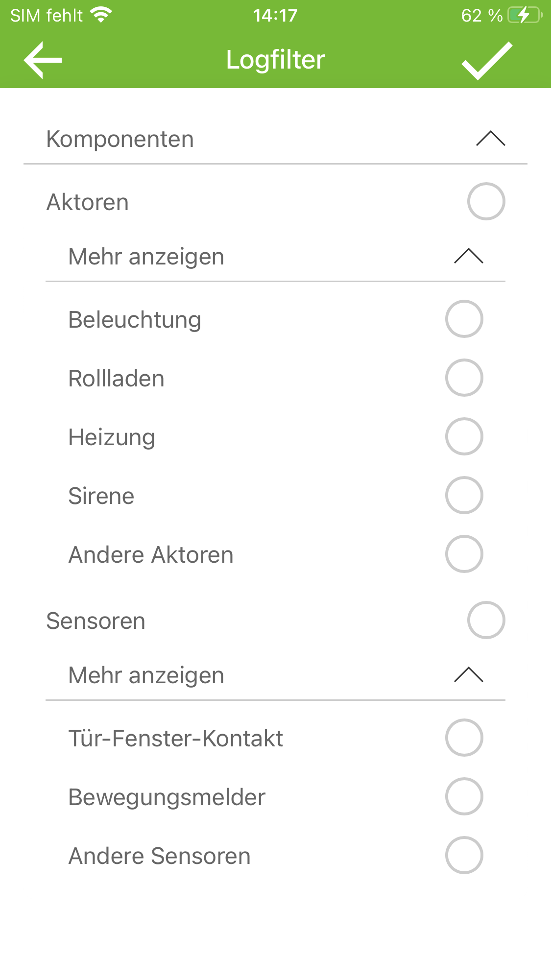Tap the Komponenten section header label
The image size is (551, 980).
[x=120, y=139]
